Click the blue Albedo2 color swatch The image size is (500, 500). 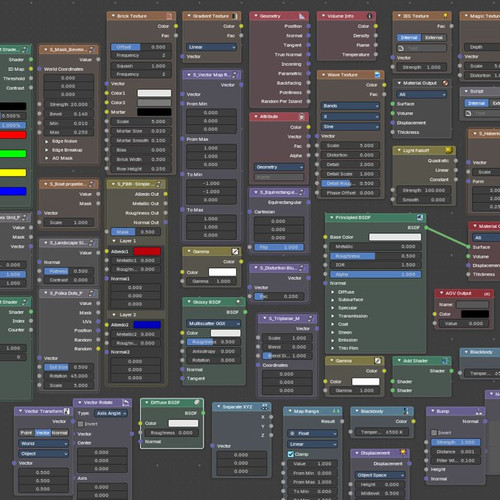pos(147,325)
